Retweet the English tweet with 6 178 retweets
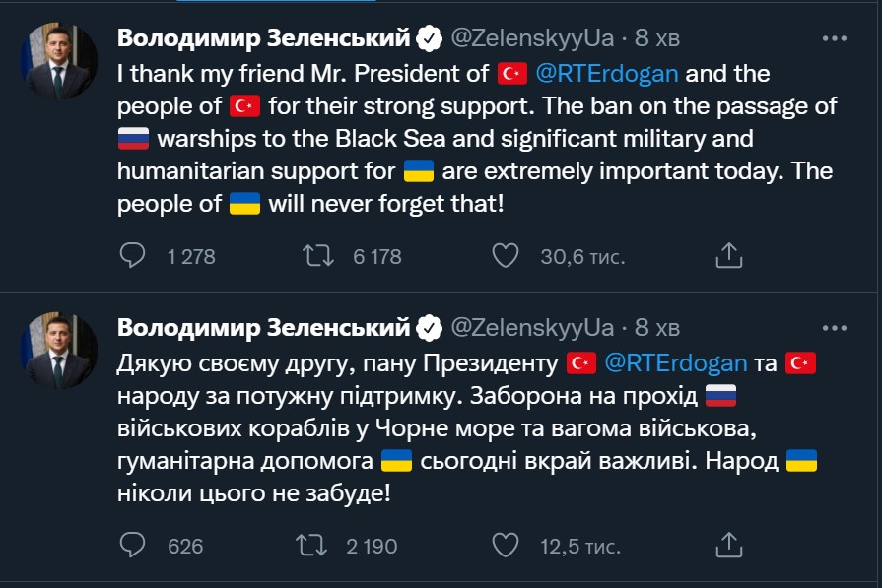 click(318, 256)
